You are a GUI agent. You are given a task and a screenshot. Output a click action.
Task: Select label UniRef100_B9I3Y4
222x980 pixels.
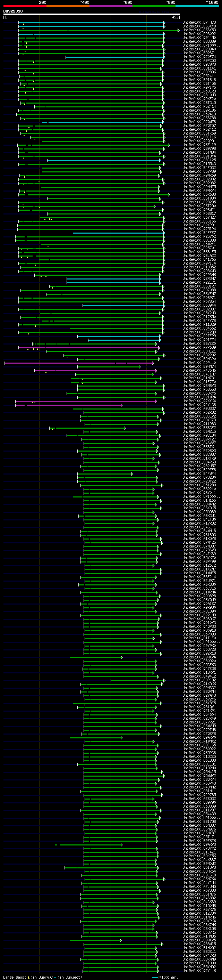coord(199,156)
